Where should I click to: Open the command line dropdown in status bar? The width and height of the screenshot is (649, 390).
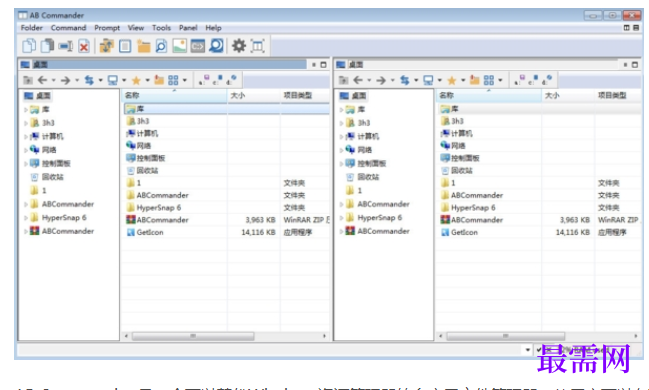click(x=527, y=350)
